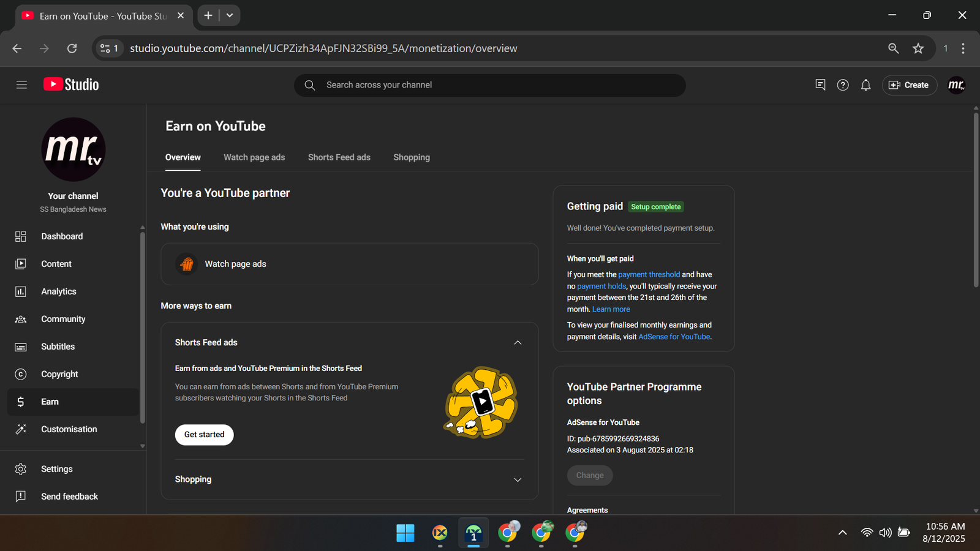This screenshot has width=980, height=551.
Task: Click the Change AdSense button
Action: click(590, 475)
